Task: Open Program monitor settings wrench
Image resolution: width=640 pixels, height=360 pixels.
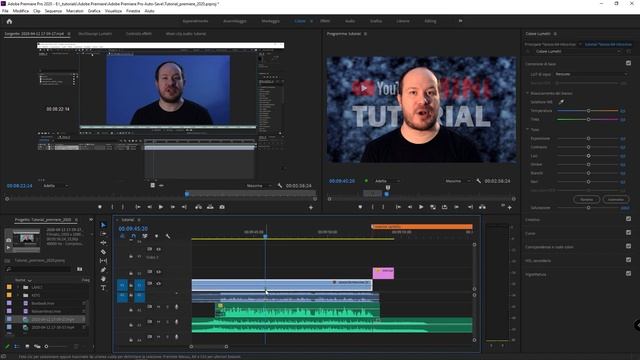Action: point(478,181)
